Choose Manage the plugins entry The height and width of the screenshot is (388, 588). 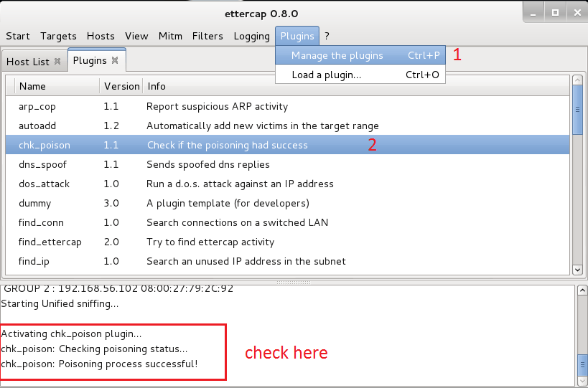(360, 55)
